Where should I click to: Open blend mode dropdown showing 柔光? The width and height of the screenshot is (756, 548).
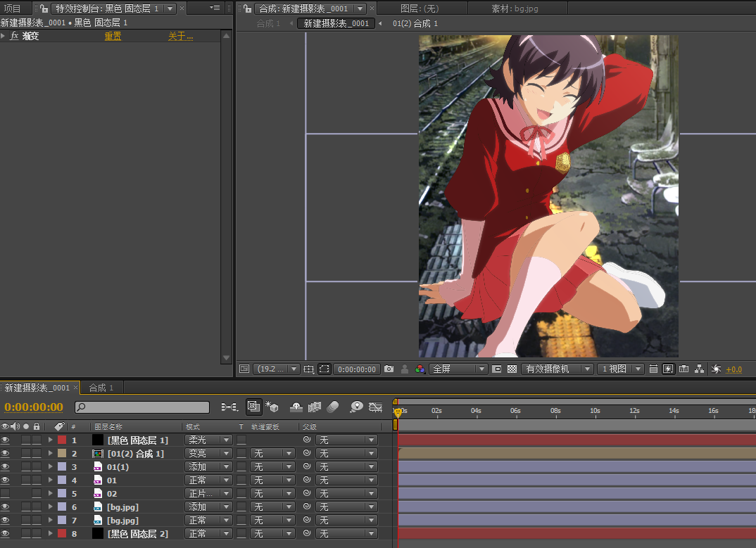[208, 440]
